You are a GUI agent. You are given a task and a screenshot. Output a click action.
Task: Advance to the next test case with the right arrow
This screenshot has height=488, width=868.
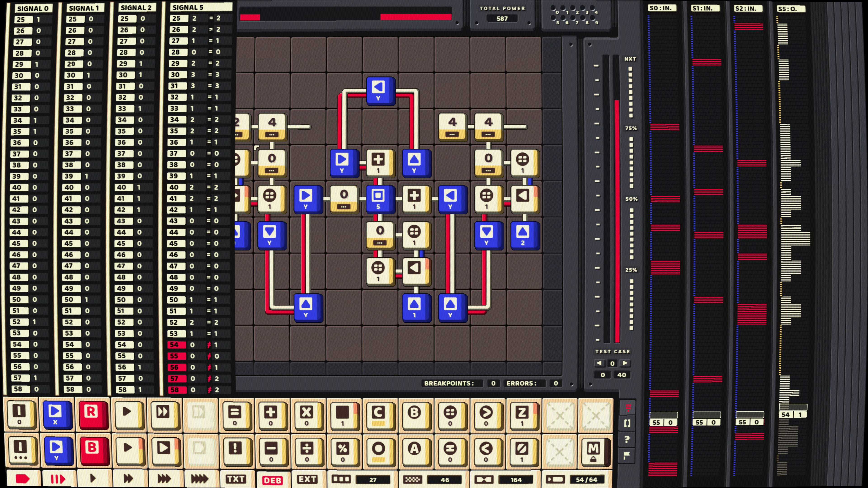[x=625, y=363]
